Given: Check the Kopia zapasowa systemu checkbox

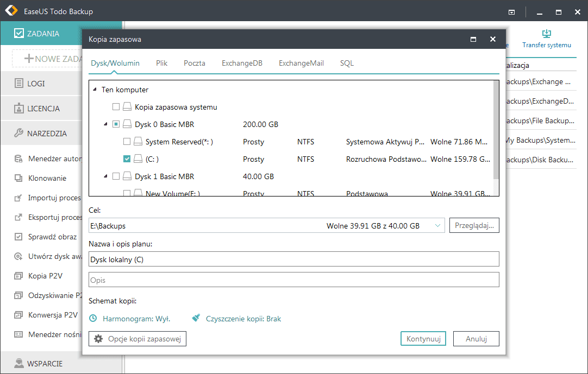Looking at the screenshot, I should [116, 107].
